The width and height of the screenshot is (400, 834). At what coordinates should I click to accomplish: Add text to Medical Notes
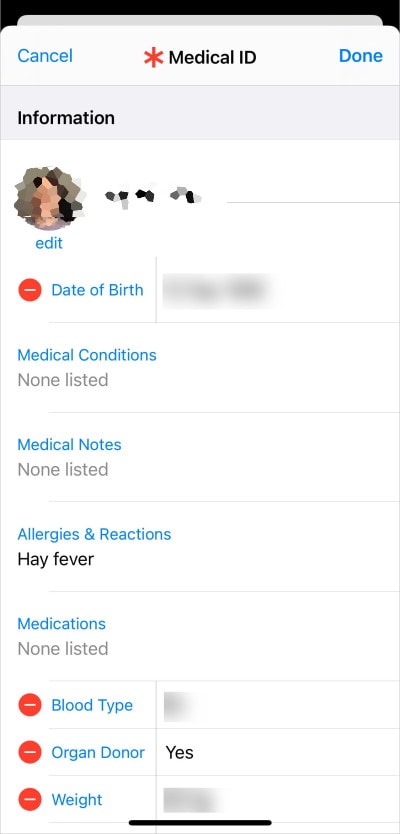(x=200, y=457)
